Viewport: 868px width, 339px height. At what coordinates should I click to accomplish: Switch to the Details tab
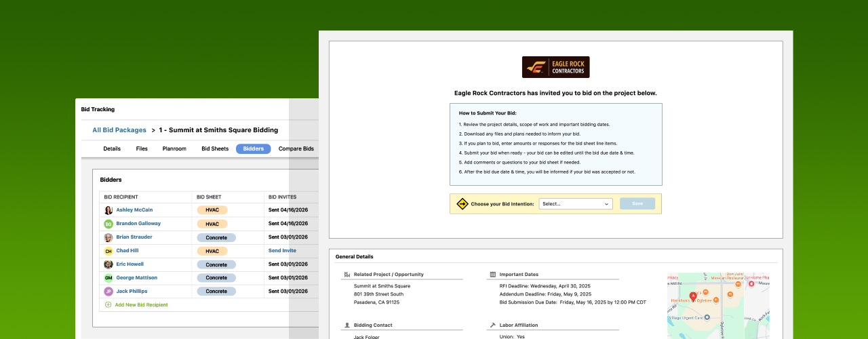pos(112,148)
